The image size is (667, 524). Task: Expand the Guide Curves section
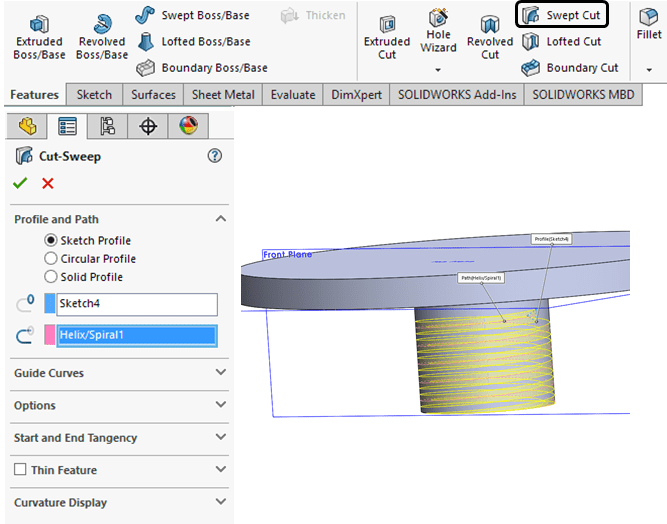point(221,373)
